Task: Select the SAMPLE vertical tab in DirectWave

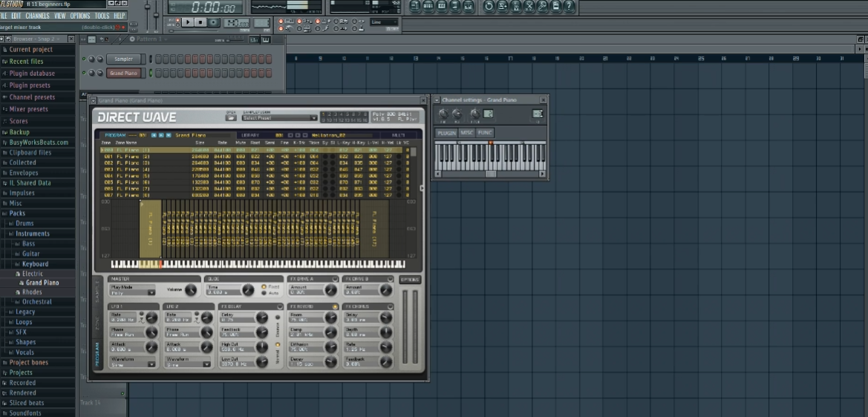Action: click(x=97, y=291)
